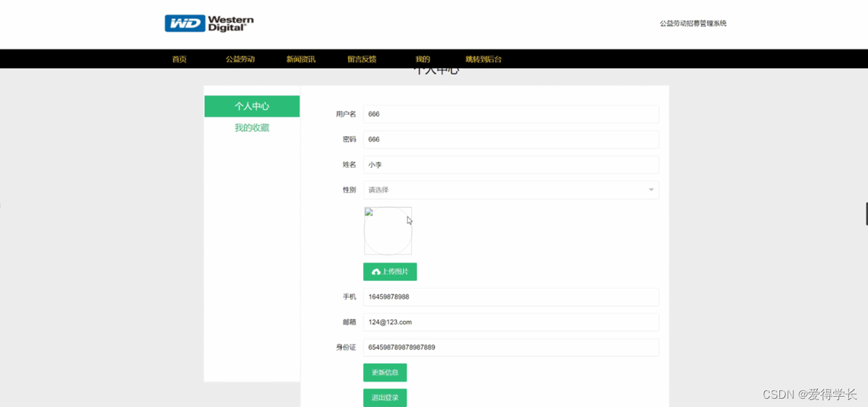
Task: Click the 公益劳动招募管理系统 title text
Action: click(693, 24)
